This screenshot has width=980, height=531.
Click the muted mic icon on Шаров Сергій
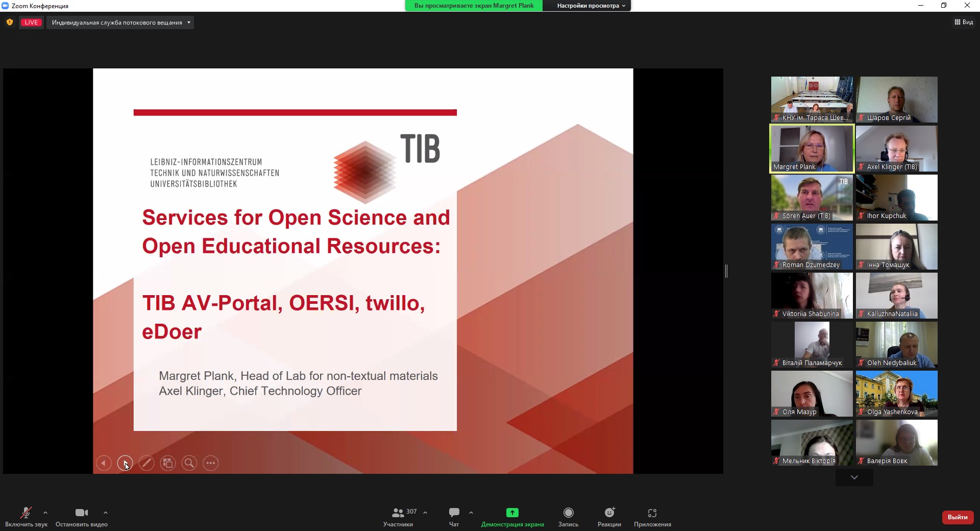(x=861, y=118)
